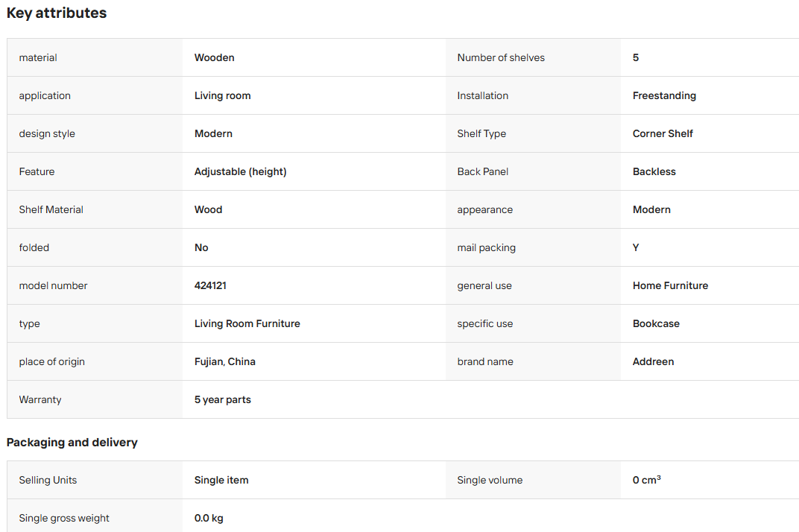
Task: Click the Number of shelves label
Action: [501, 57]
